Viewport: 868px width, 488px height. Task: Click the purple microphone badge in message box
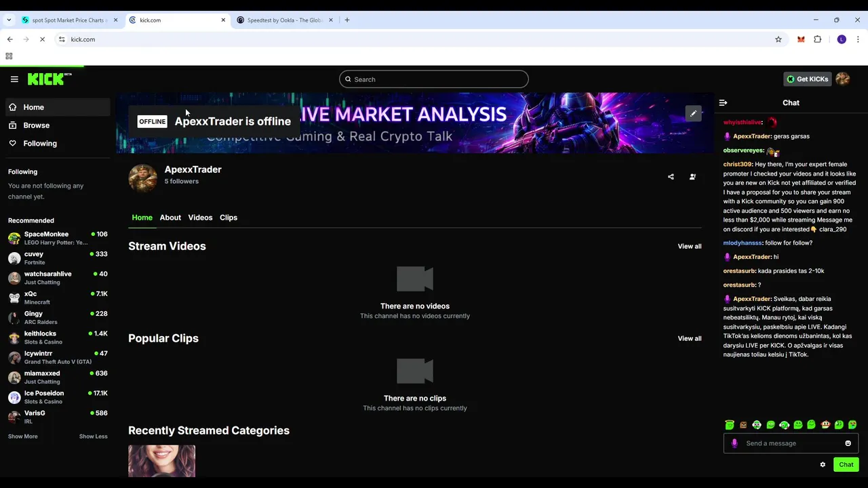(734, 443)
